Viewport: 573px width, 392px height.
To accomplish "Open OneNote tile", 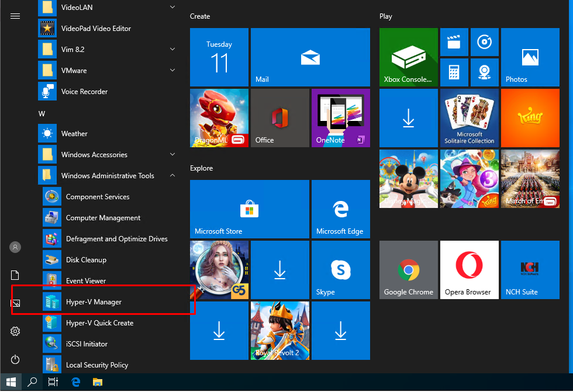I will (340, 118).
